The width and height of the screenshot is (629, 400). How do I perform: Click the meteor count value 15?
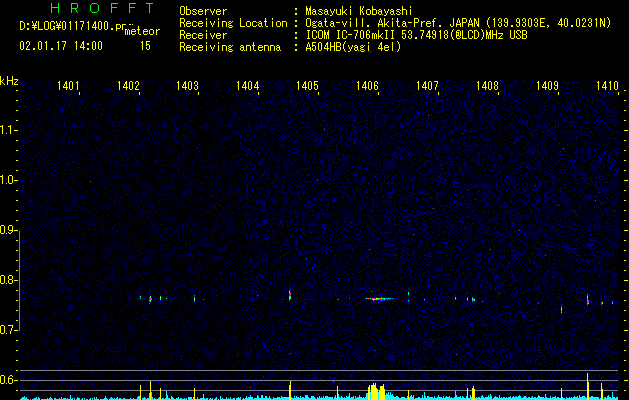click(145, 46)
